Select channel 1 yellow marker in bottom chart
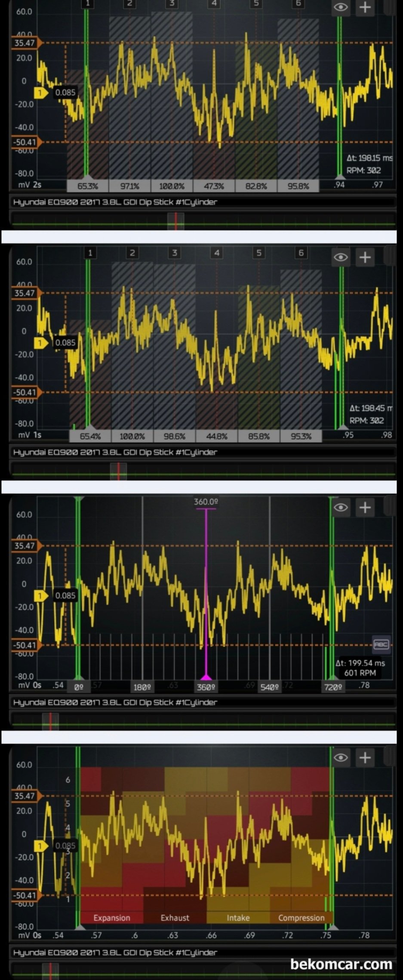Image resolution: width=403 pixels, height=980 pixels. point(41,845)
